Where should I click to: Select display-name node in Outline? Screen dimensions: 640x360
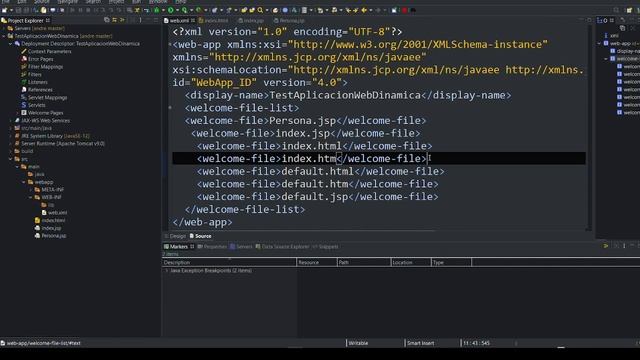(x=624, y=51)
